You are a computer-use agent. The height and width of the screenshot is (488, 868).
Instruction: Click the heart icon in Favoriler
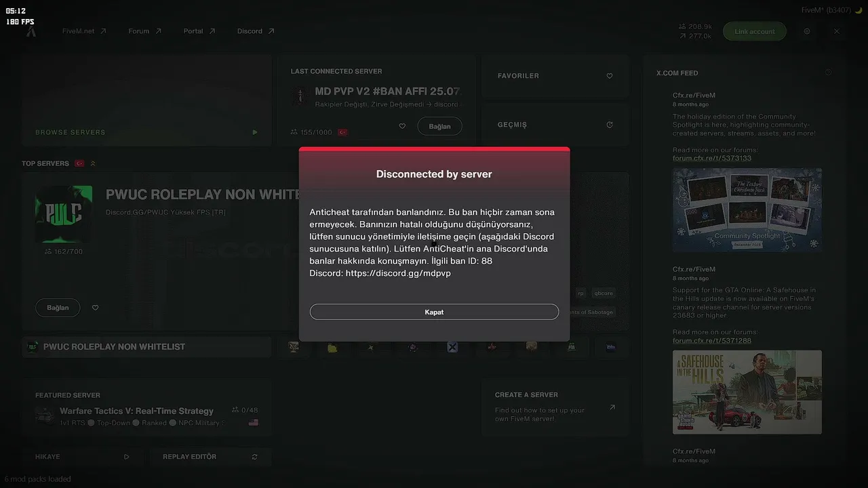[610, 76]
